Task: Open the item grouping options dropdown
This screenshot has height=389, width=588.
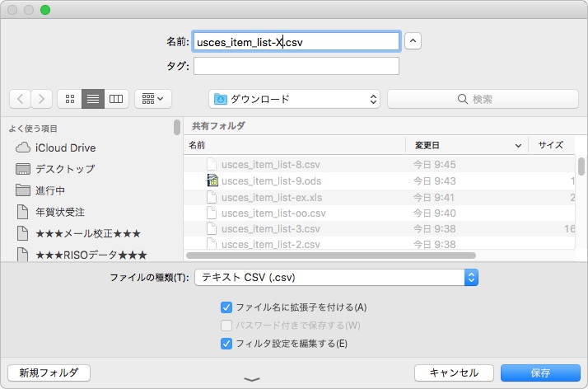Action: click(x=153, y=99)
